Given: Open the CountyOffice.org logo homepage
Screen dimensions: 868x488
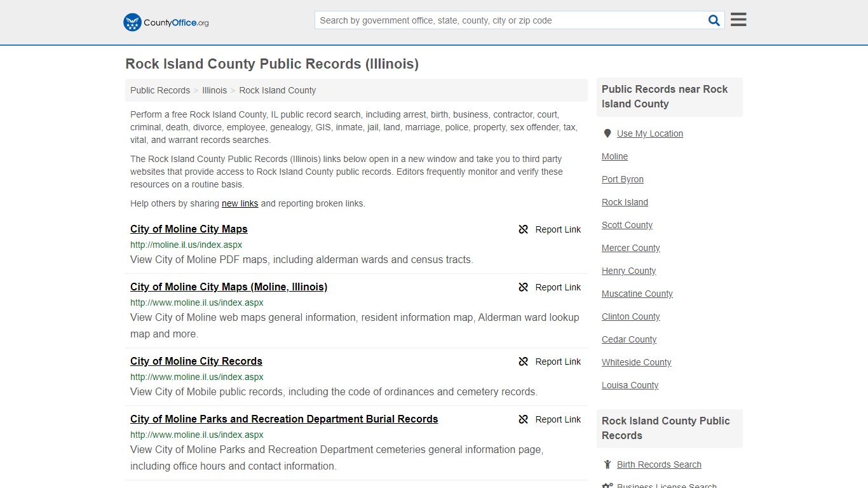Looking at the screenshot, I should [x=166, y=22].
